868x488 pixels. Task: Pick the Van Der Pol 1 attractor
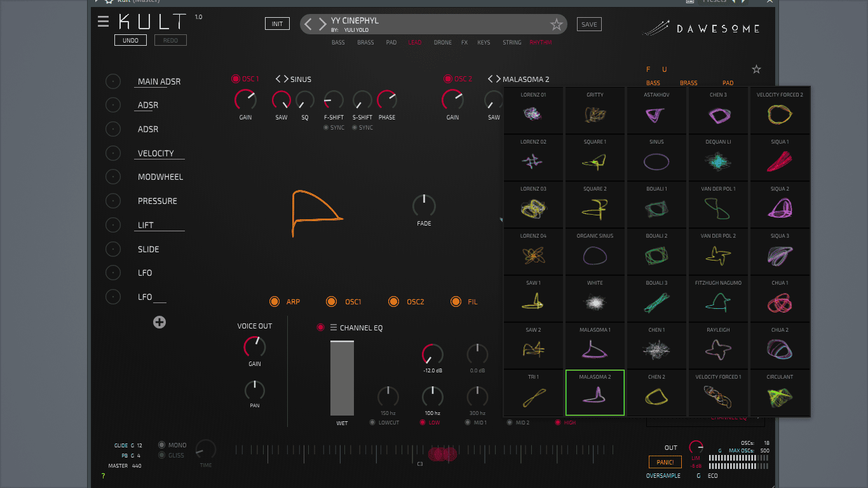pos(718,204)
